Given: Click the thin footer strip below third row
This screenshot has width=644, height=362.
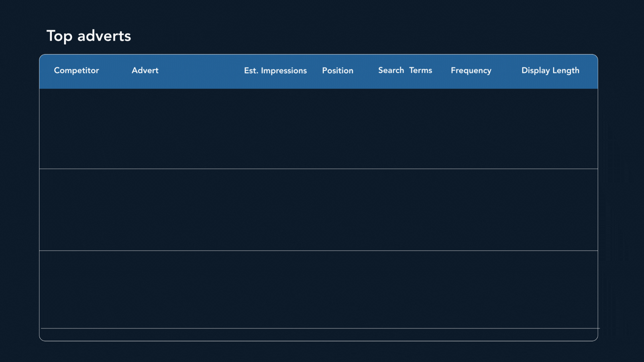Looking at the screenshot, I should [x=319, y=335].
